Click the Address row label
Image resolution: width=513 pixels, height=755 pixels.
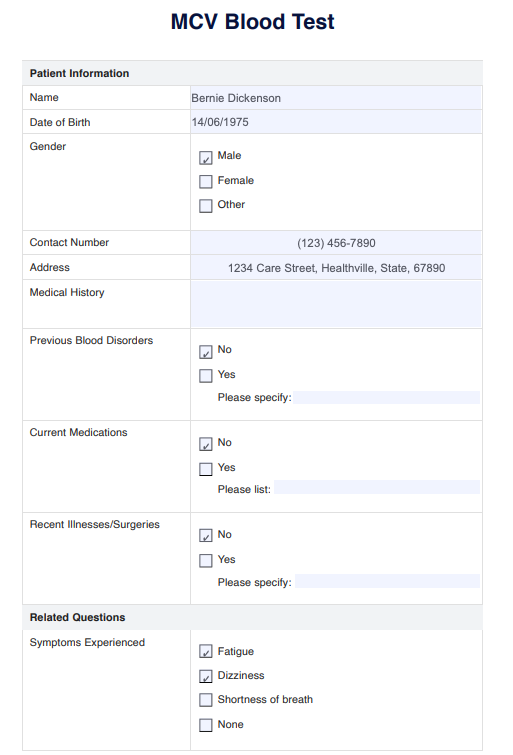click(x=50, y=267)
